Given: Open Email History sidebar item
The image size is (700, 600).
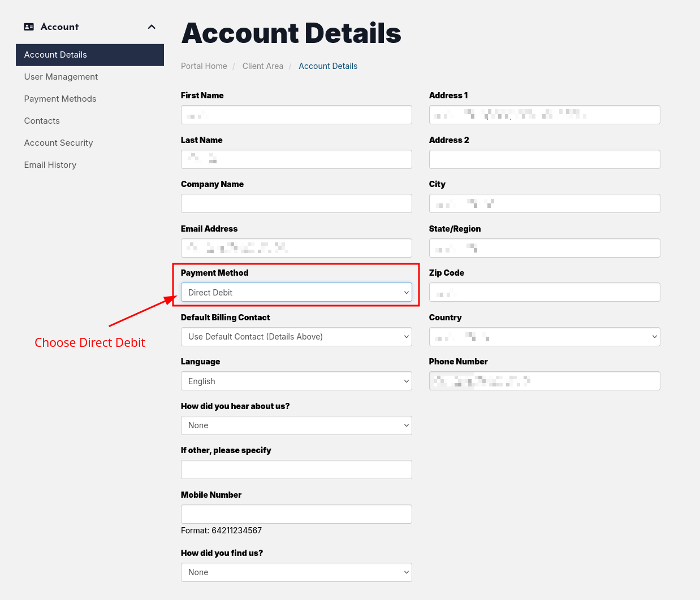Looking at the screenshot, I should coord(50,165).
